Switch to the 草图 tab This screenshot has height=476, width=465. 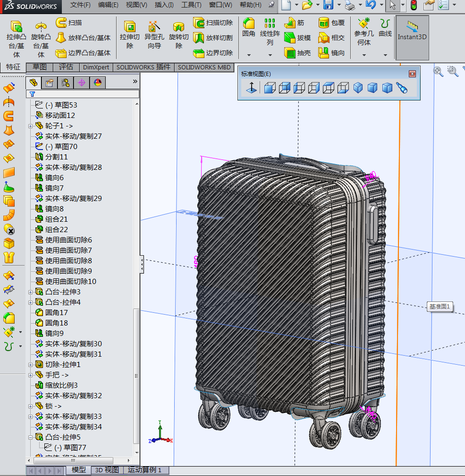(x=39, y=67)
